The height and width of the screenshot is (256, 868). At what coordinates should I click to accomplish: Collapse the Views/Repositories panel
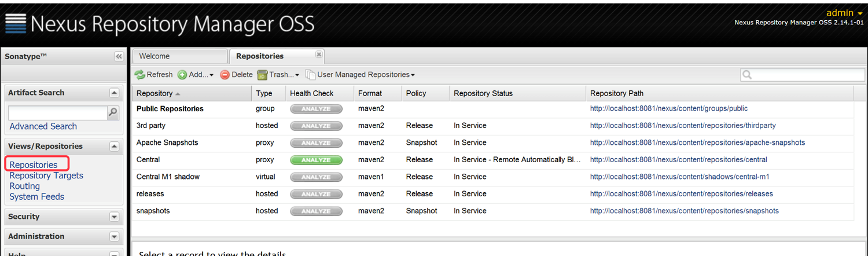tap(114, 147)
